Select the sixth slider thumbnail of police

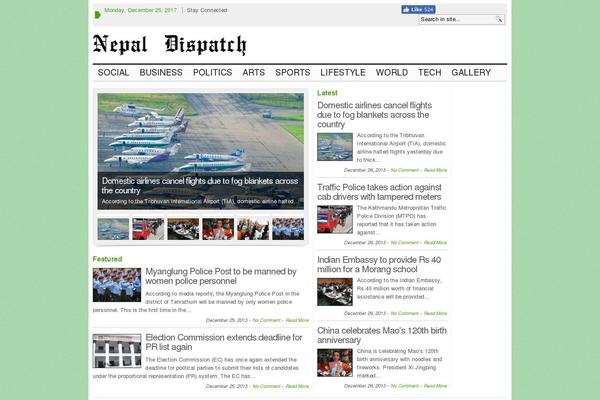(288, 229)
